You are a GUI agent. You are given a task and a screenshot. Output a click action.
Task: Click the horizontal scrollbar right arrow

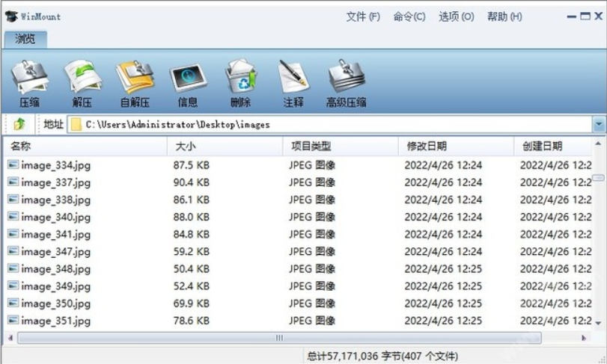click(x=584, y=338)
